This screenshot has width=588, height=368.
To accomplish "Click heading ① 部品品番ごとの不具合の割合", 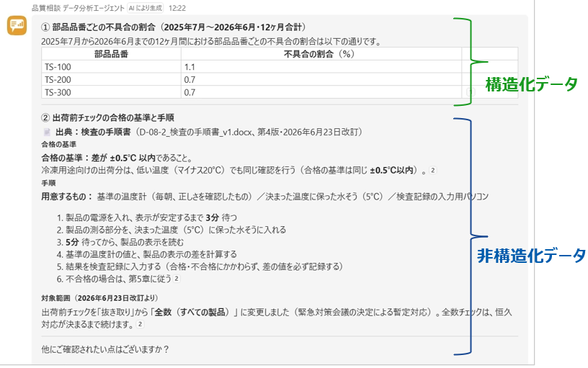I will [174, 27].
